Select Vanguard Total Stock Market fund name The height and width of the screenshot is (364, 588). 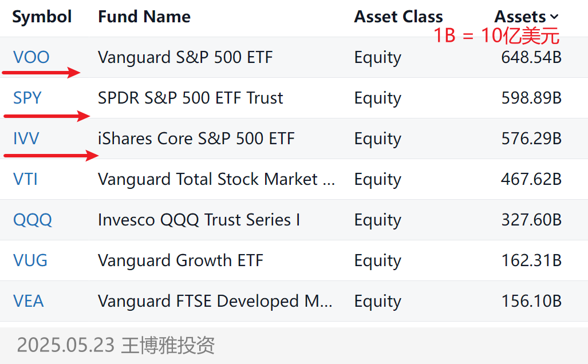coord(216,179)
